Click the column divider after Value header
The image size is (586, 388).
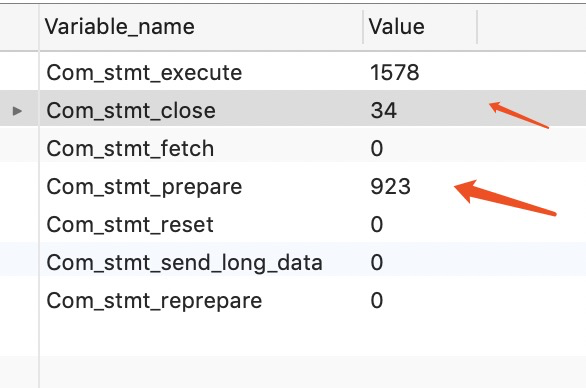477,27
